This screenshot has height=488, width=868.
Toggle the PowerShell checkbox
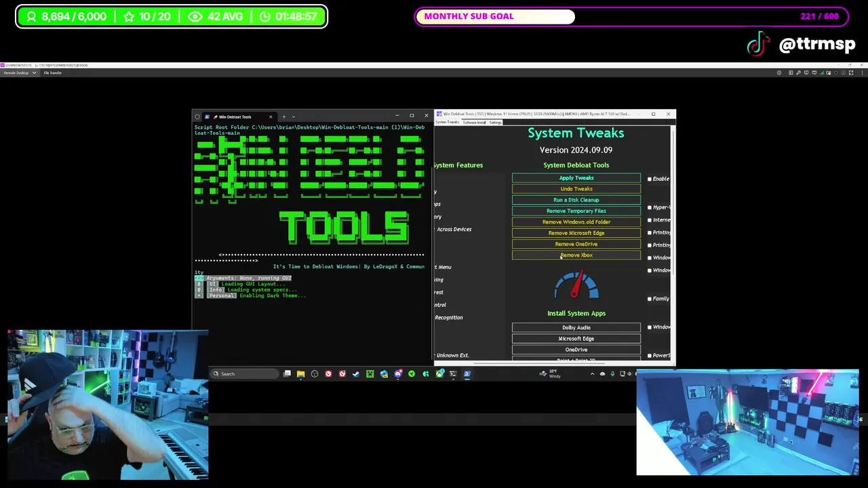coord(650,356)
